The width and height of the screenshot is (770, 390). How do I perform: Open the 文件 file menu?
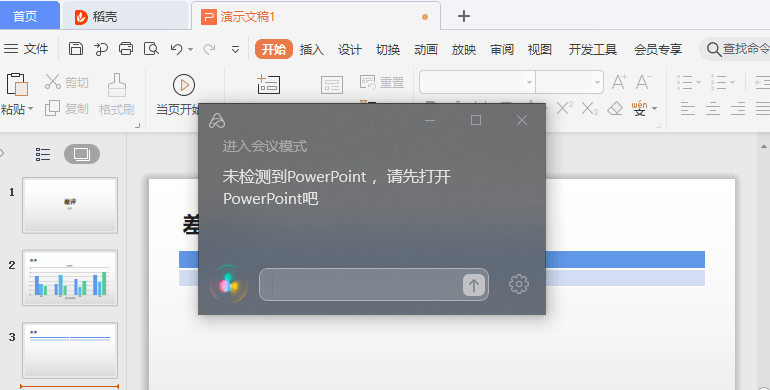point(26,49)
